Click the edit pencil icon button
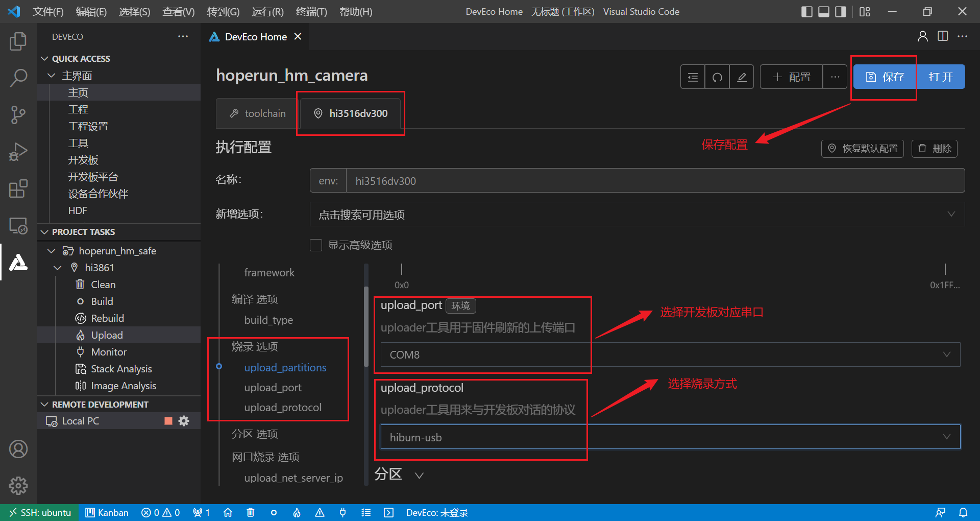Screen dimensions: 980x521 coord(742,77)
